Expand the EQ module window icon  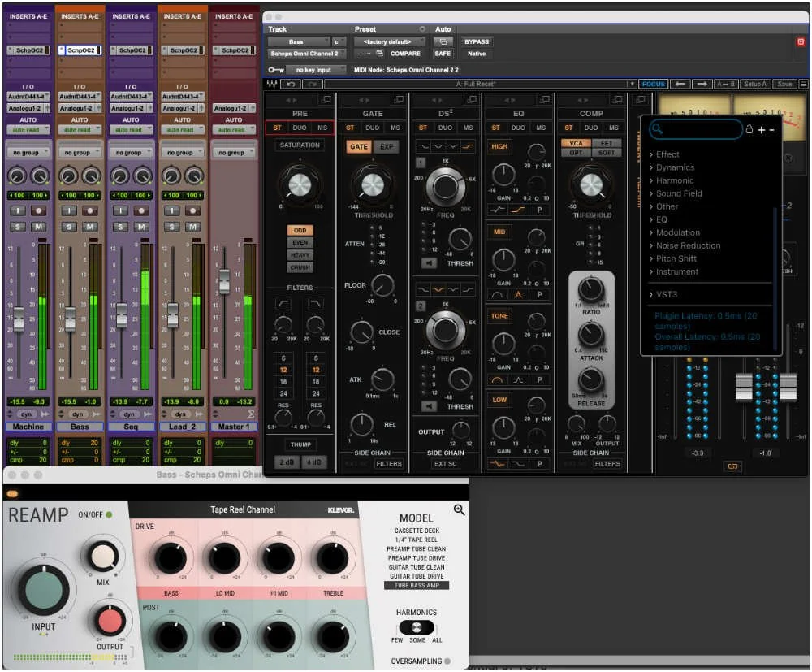545,99
